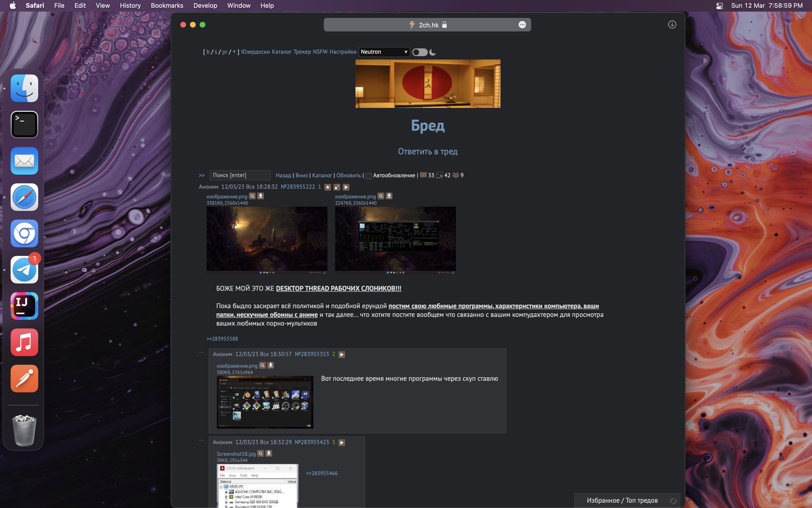Image resolution: width=812 pixels, height=508 pixels.
Task: Click the add-to-hidden icon beside post №283955222
Action: click(x=337, y=187)
